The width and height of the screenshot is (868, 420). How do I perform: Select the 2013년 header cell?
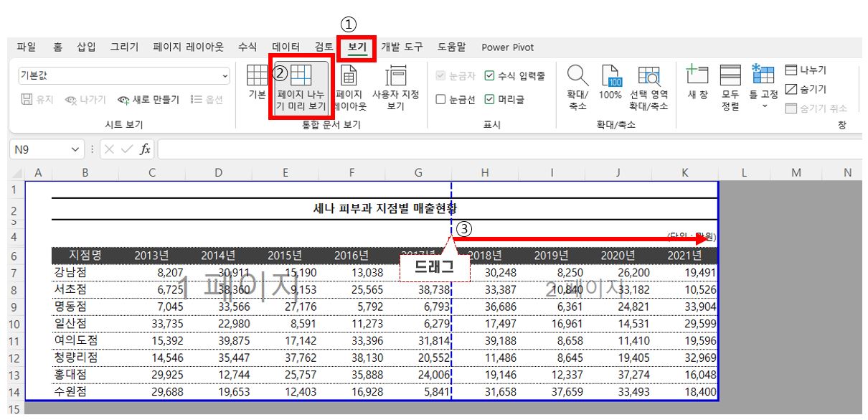pos(152,256)
